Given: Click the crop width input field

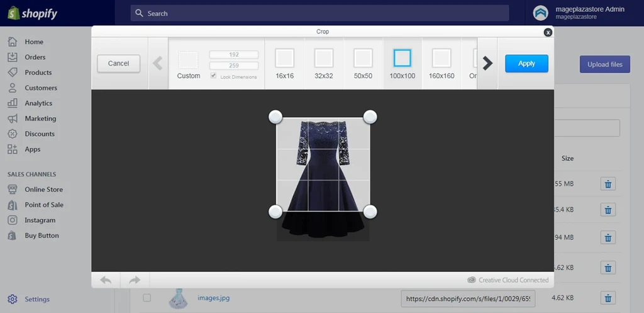Looking at the screenshot, I should [x=233, y=55].
